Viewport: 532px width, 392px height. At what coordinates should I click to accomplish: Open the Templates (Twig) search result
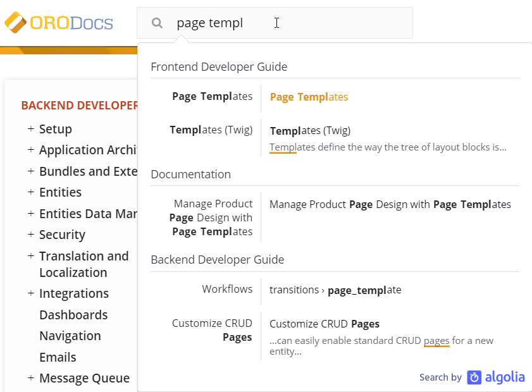tap(310, 131)
